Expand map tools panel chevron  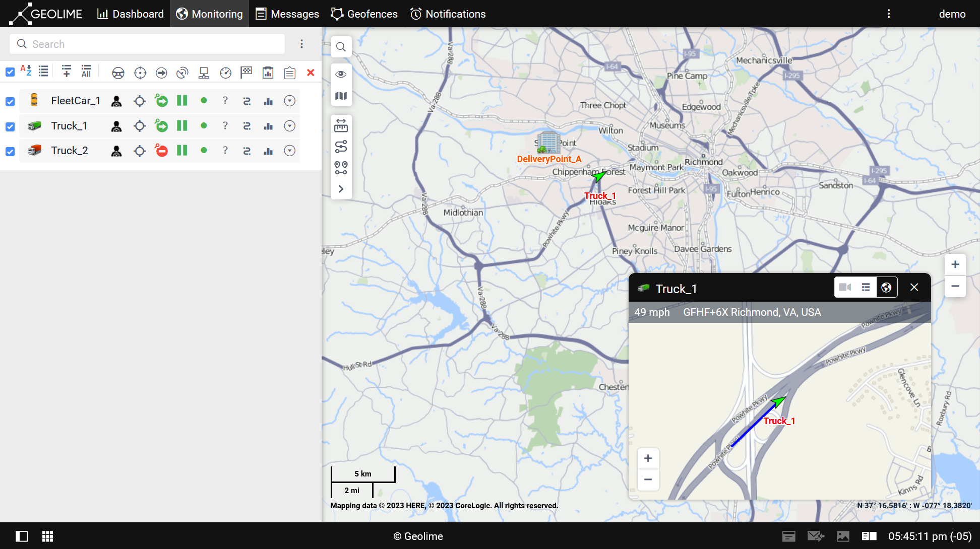[x=341, y=189]
